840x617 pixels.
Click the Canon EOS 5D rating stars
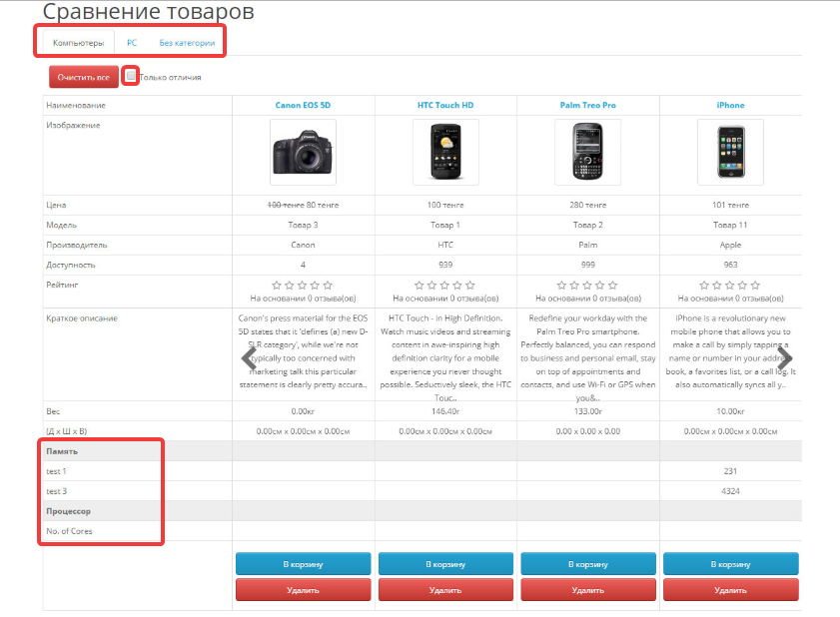[303, 285]
